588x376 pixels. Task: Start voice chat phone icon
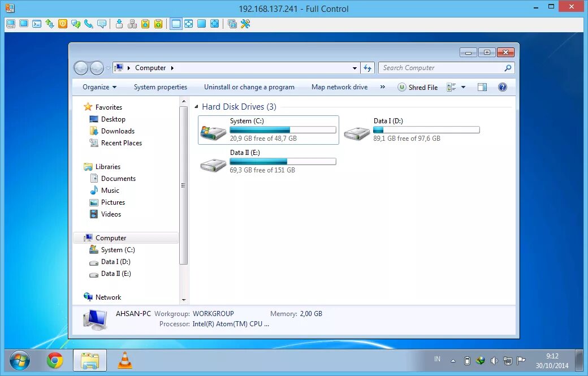(89, 24)
